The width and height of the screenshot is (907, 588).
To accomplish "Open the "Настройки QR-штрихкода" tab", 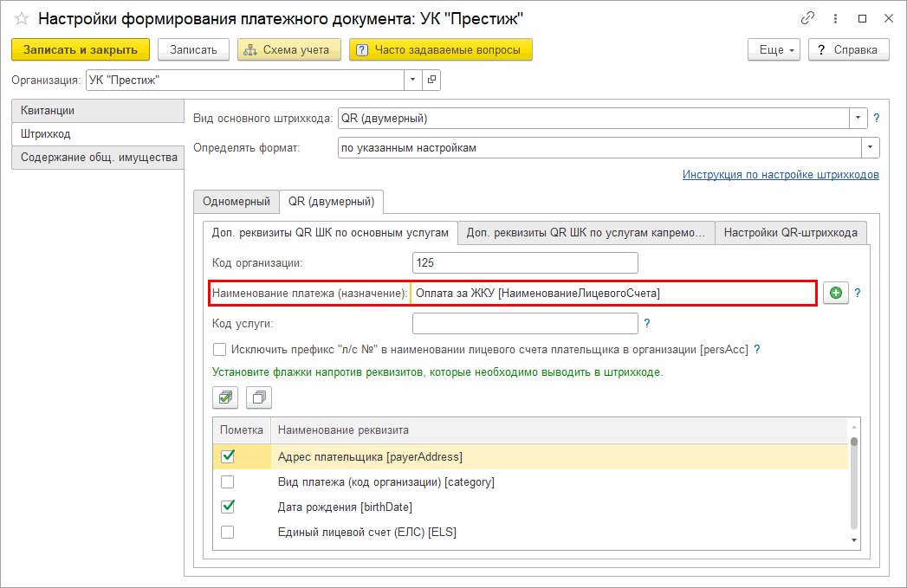I will pos(790,232).
